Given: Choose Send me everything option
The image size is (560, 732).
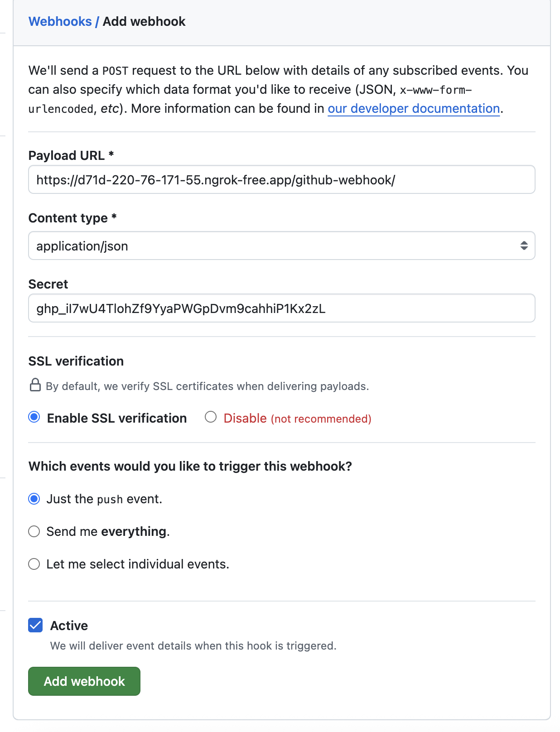Looking at the screenshot, I should pyautogui.click(x=34, y=531).
